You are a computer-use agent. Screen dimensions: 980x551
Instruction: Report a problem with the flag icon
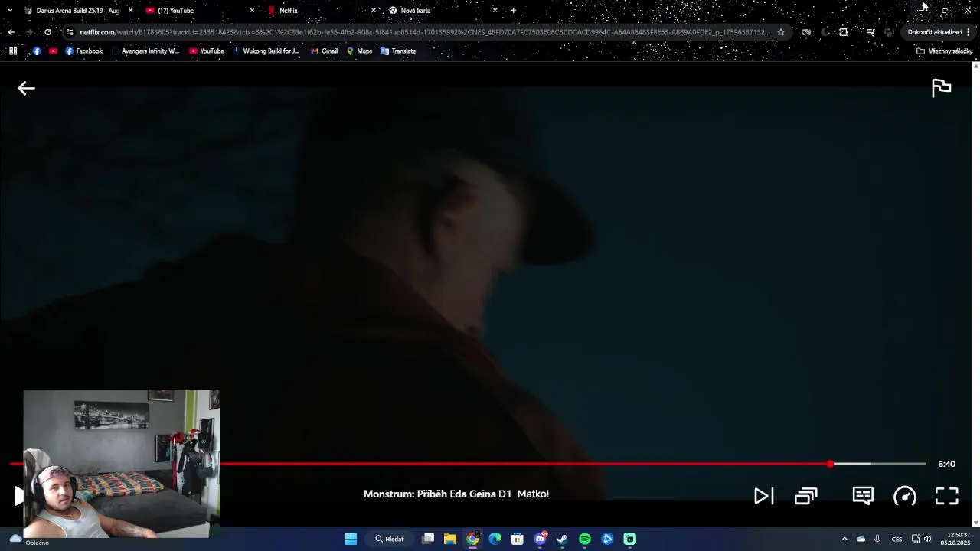(x=941, y=88)
